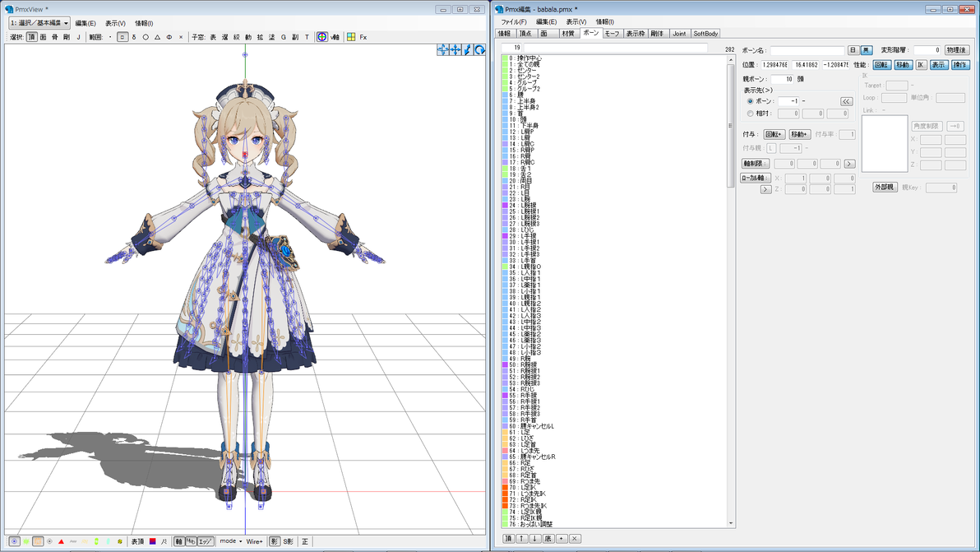980x552 pixels.
Task: Open 表示(V) menu in PmxView window
Action: [115, 23]
